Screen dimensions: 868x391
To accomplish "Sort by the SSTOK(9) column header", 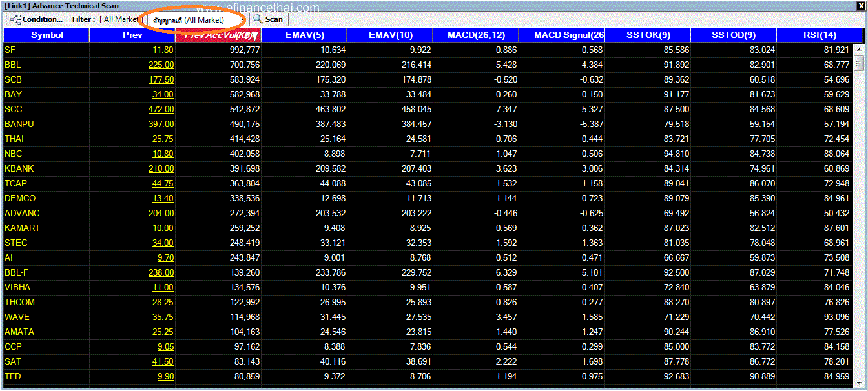I will click(648, 35).
